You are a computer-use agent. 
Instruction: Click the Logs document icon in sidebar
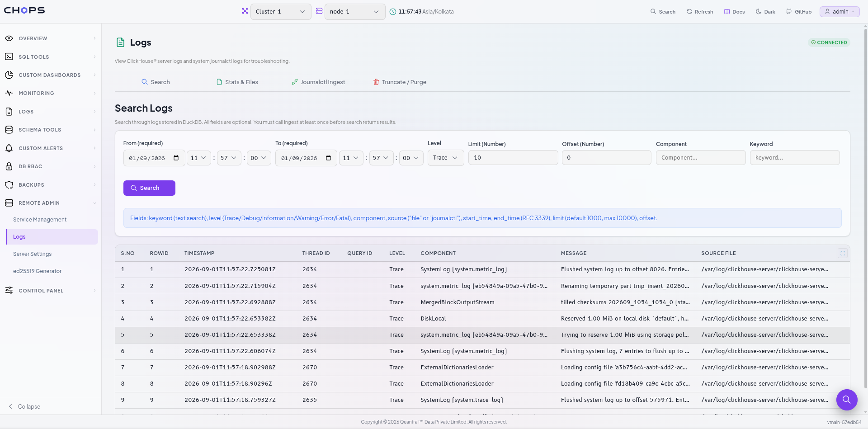coord(9,112)
